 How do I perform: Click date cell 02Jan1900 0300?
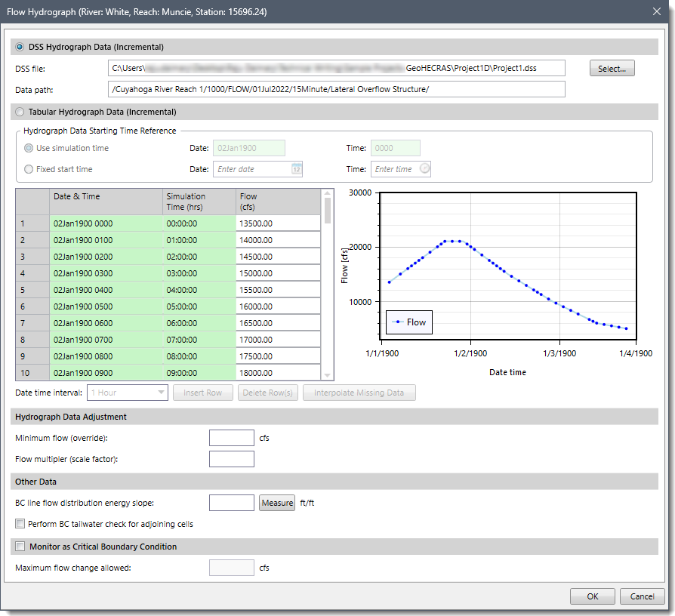(x=106, y=273)
